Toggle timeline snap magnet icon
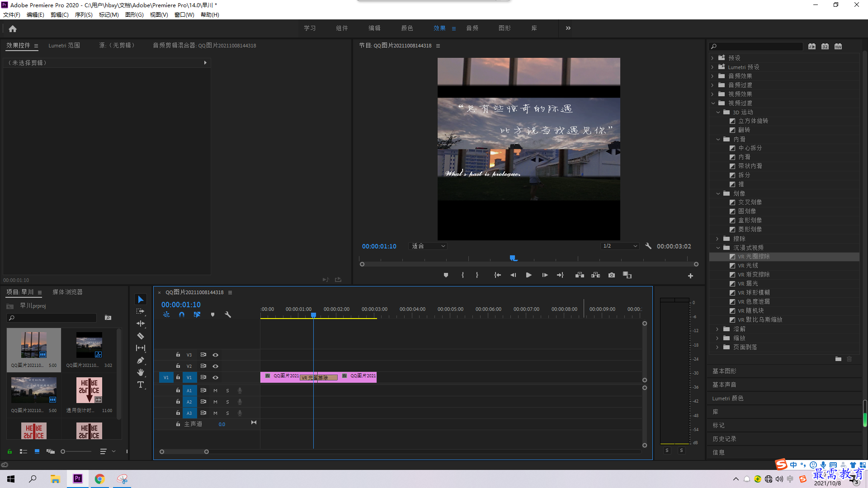This screenshot has width=868, height=488. pos(182,314)
